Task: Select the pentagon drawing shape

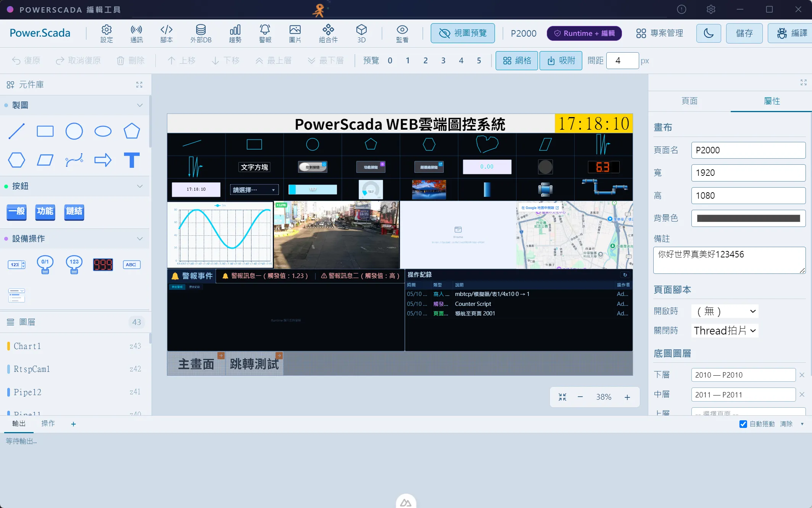Action: pos(132,131)
